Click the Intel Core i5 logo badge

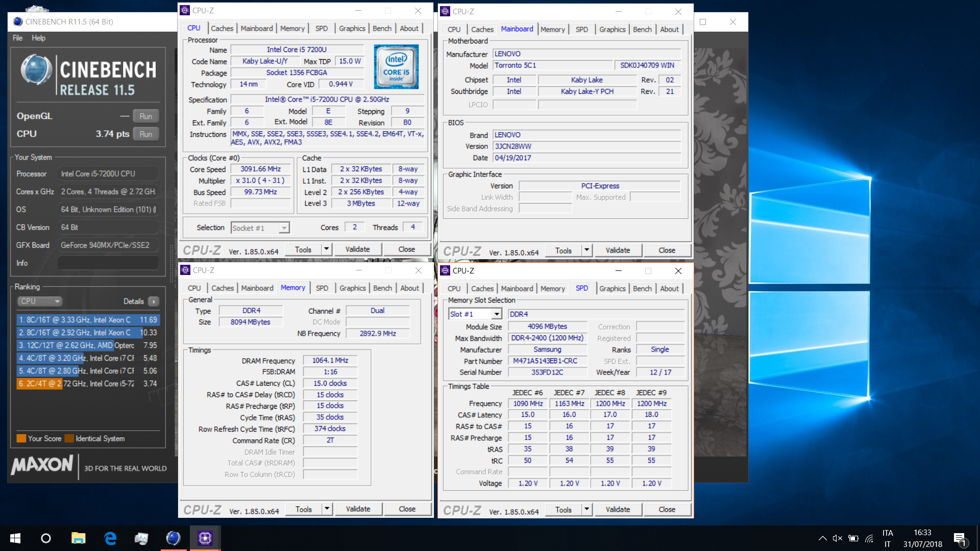(396, 67)
